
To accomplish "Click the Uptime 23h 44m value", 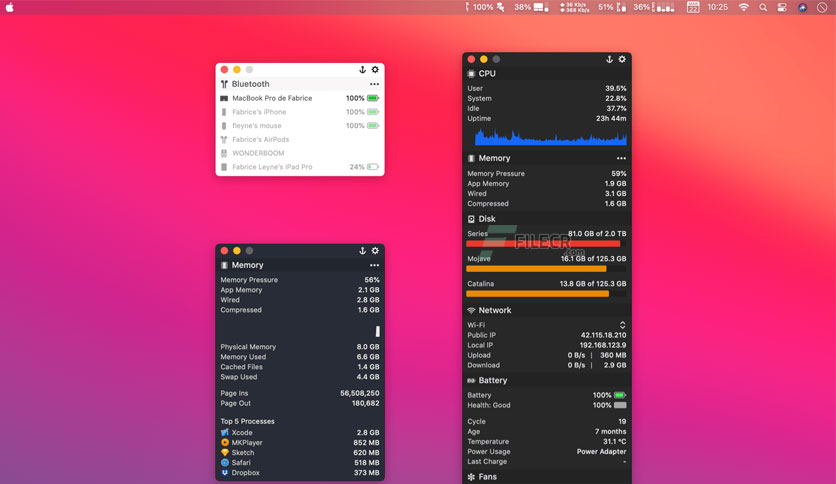I will pyautogui.click(x=611, y=118).
